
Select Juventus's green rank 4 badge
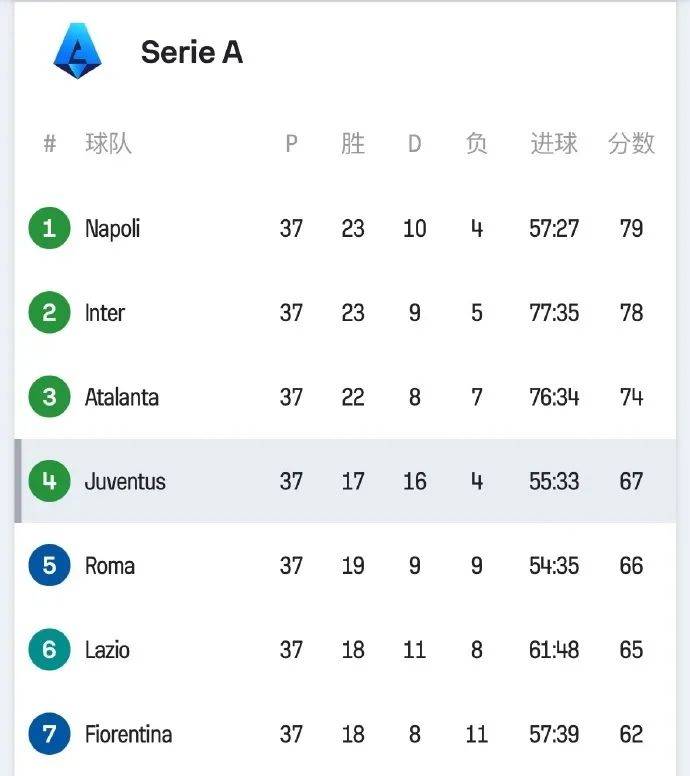tap(49, 481)
